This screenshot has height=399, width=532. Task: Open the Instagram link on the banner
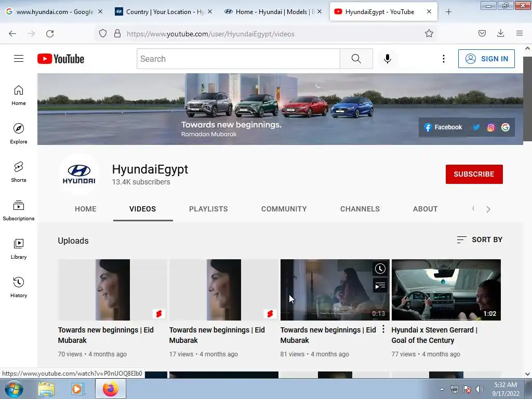(490, 127)
